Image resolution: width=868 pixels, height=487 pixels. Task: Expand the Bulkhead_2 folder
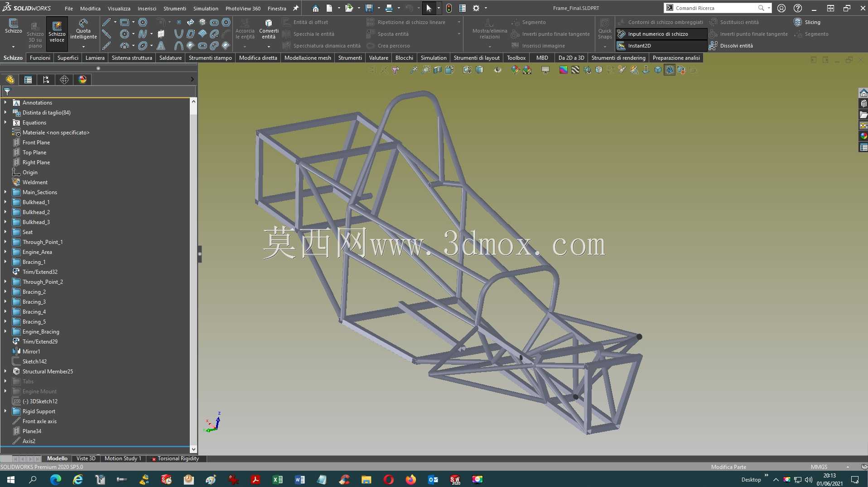click(x=5, y=212)
